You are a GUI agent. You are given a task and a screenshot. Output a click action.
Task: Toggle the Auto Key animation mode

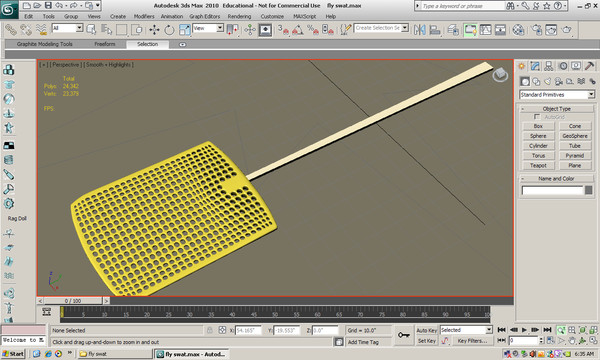tap(427, 330)
